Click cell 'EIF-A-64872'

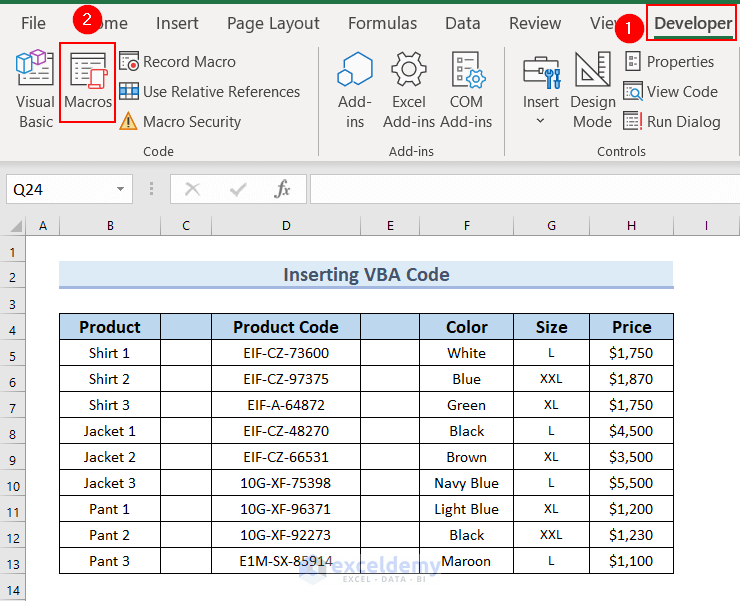coord(286,405)
